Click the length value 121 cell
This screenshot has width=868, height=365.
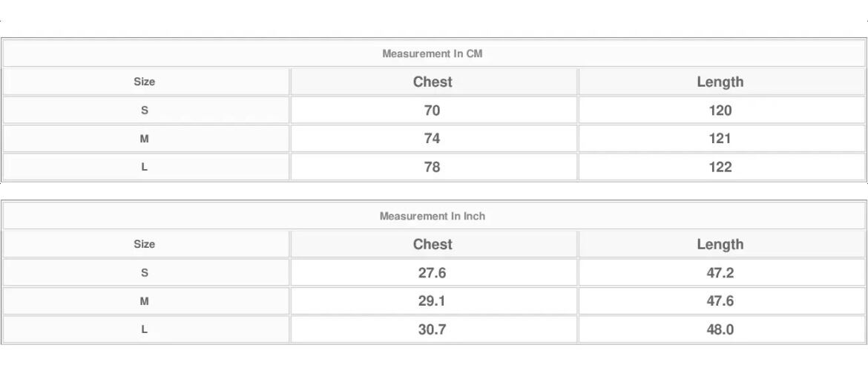720,139
